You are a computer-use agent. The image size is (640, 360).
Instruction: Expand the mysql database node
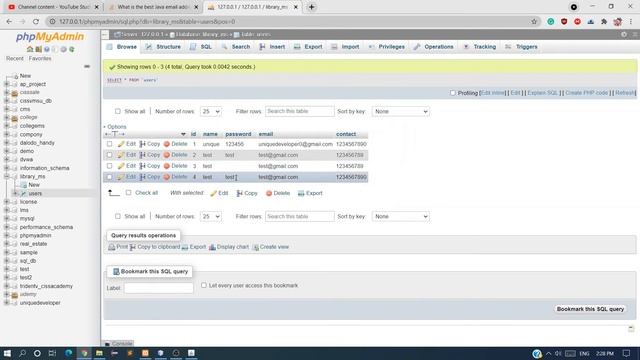(7, 219)
